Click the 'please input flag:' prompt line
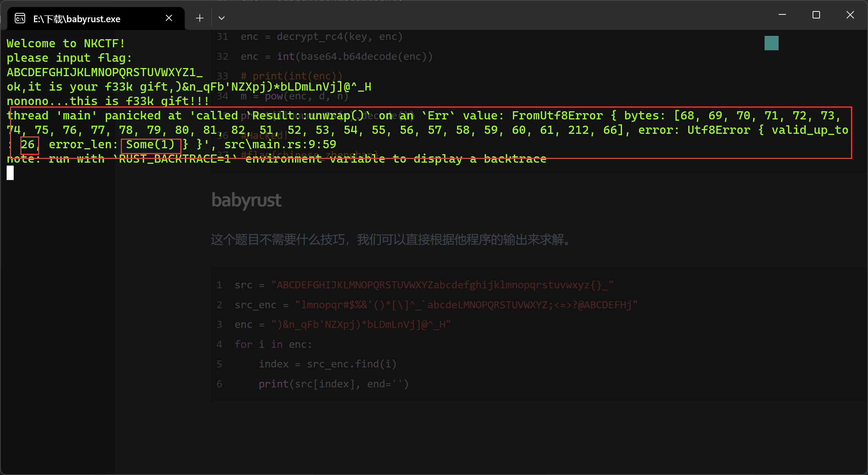This screenshot has height=475, width=868. pos(69,58)
